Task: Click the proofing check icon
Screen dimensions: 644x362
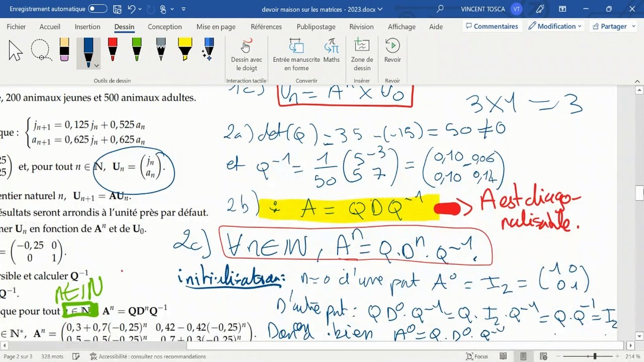Action: 76,356
